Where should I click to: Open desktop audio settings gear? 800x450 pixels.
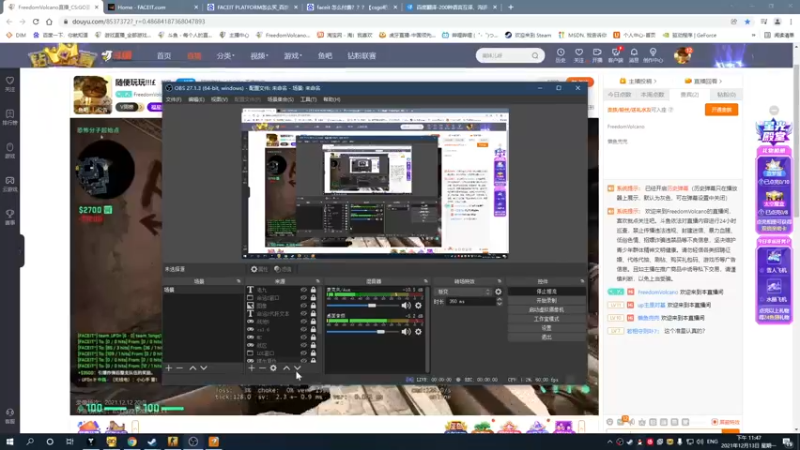418,332
